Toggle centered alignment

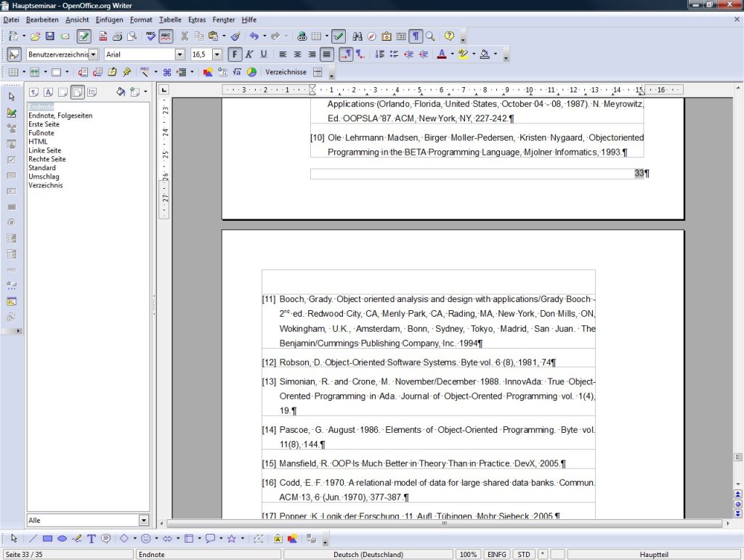point(297,54)
